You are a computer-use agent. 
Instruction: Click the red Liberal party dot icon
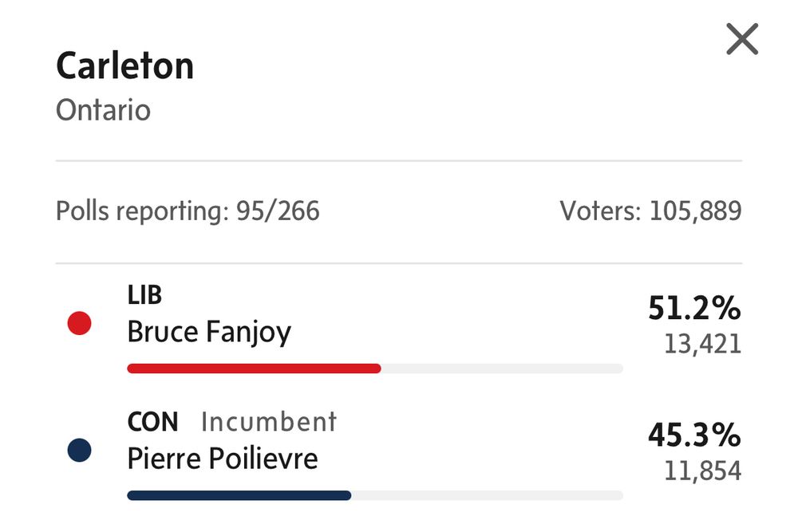(x=80, y=322)
